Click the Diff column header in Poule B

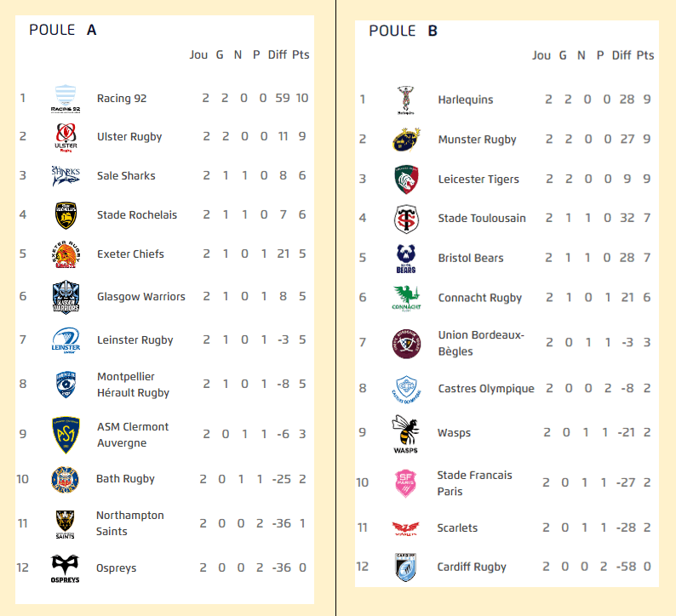click(x=622, y=54)
